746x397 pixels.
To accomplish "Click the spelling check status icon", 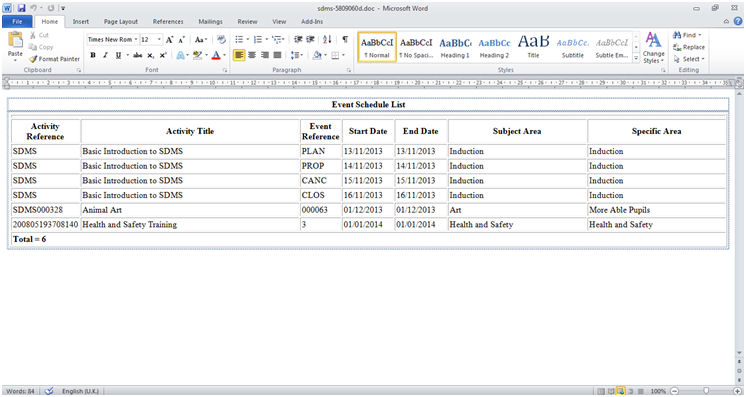I will 49,391.
